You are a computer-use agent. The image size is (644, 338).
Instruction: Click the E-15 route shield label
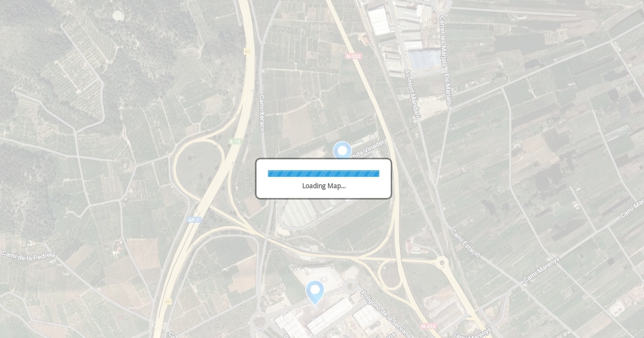point(235,142)
